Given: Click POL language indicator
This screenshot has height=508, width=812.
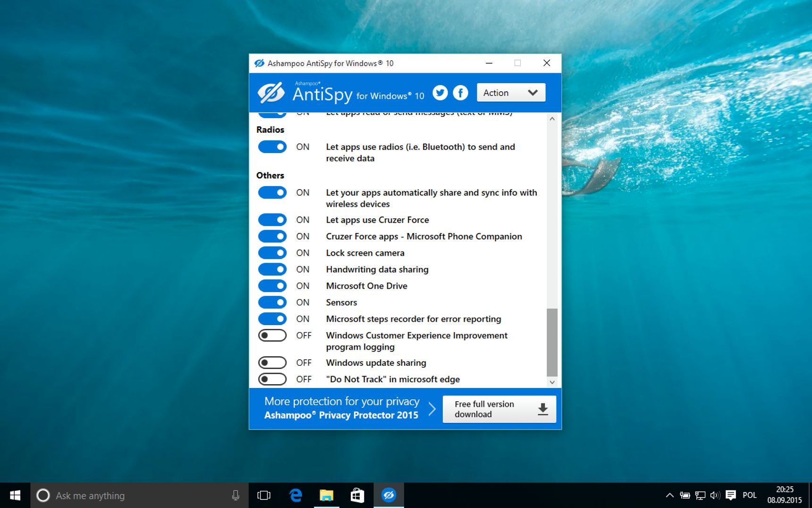Looking at the screenshot, I should (750, 495).
